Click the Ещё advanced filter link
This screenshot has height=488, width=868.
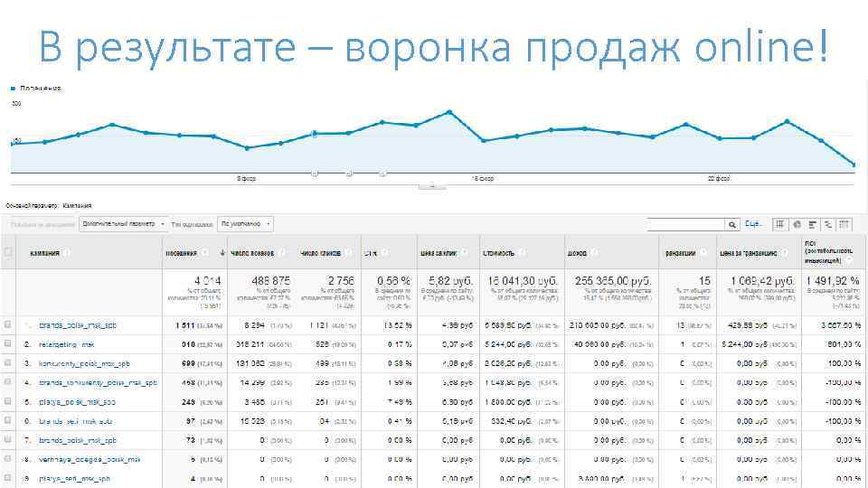coord(752,223)
